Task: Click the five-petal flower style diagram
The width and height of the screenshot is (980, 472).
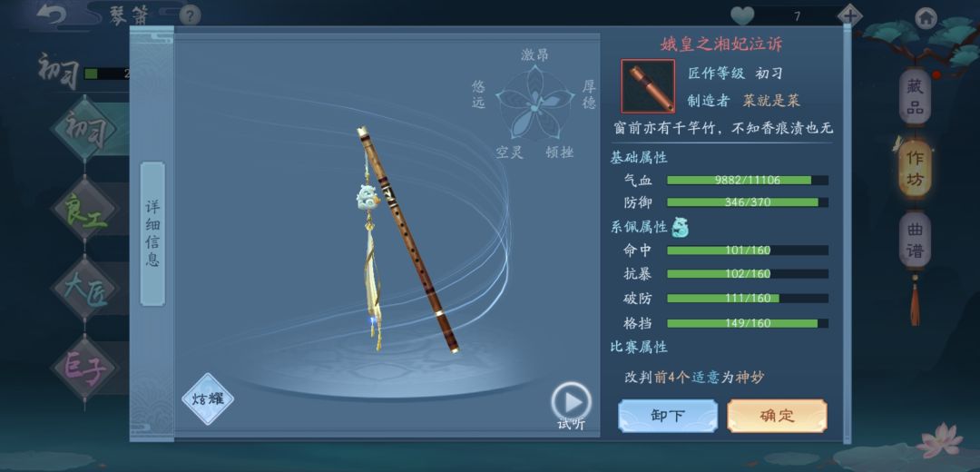Action: point(534,103)
